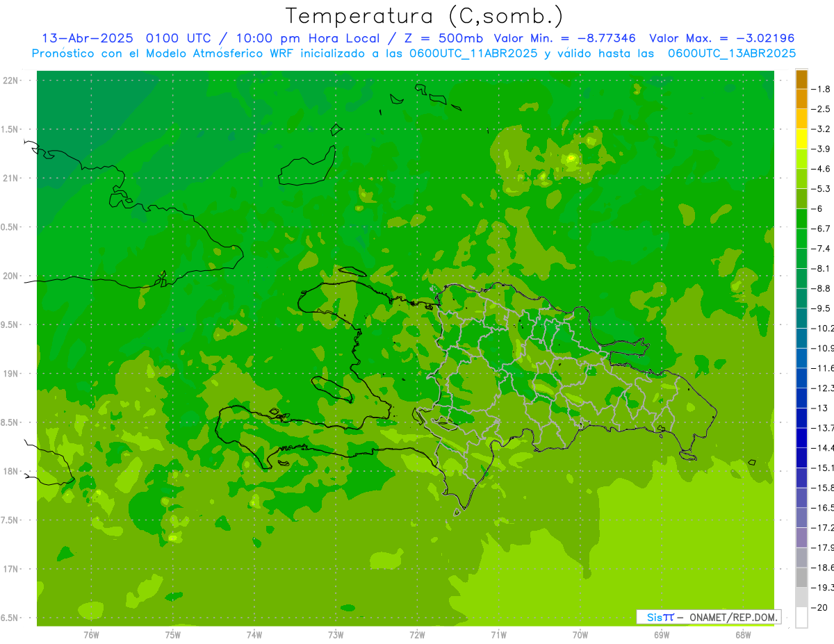Click 'Valor Min. = -8.77346' text
The width and height of the screenshot is (834, 644).
[564, 38]
